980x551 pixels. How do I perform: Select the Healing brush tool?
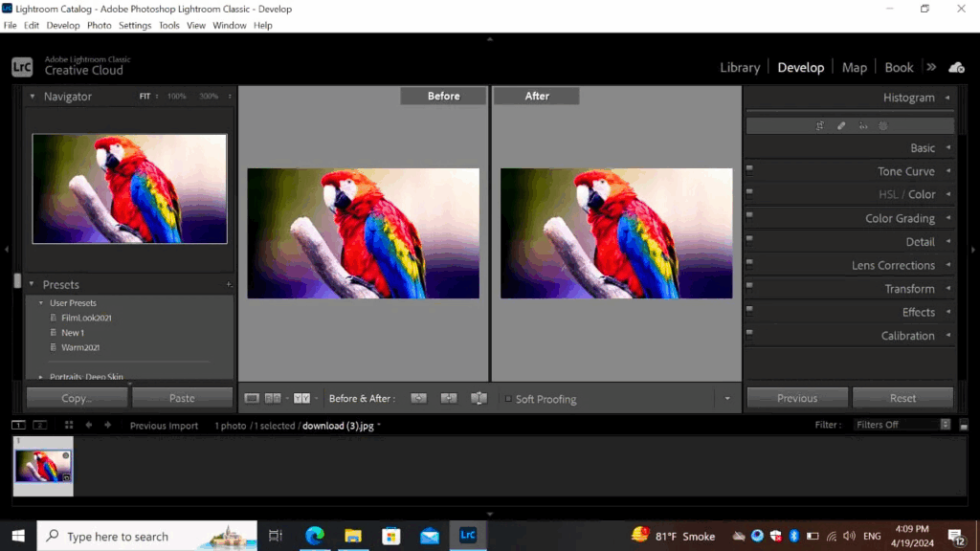pyautogui.click(x=841, y=125)
